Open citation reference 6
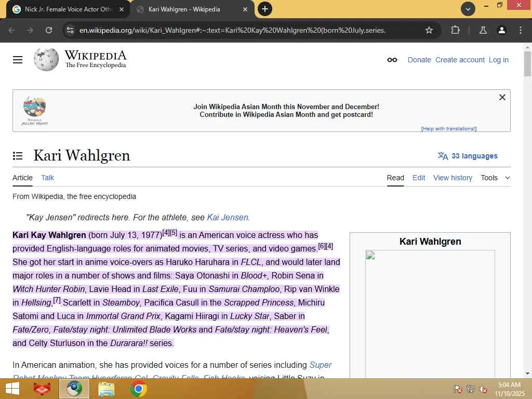 (322, 246)
